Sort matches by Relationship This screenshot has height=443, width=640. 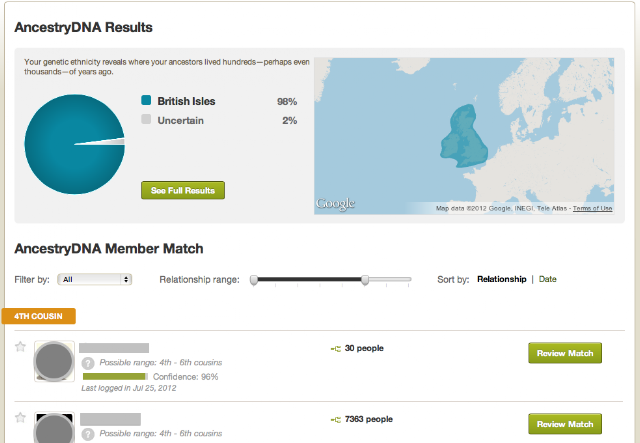click(501, 280)
